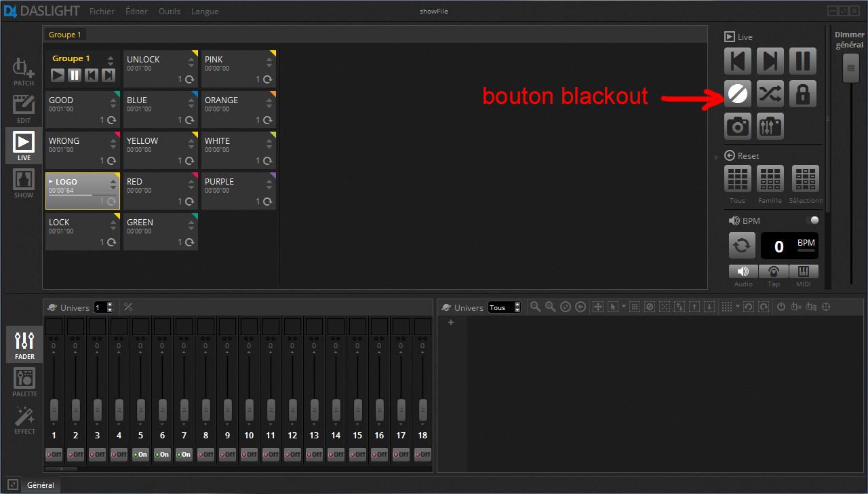Toggle channel 1 Off button
Image resolution: width=868 pixels, height=494 pixels.
coord(54,454)
